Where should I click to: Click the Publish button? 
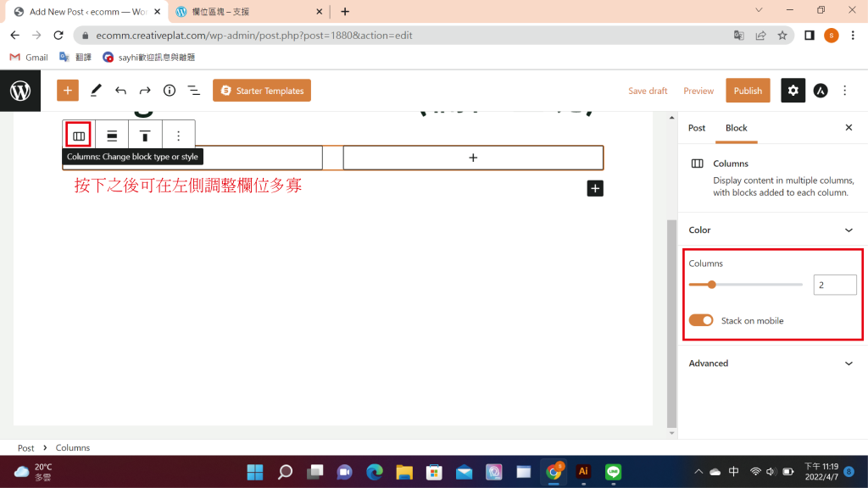pyautogui.click(x=748, y=91)
